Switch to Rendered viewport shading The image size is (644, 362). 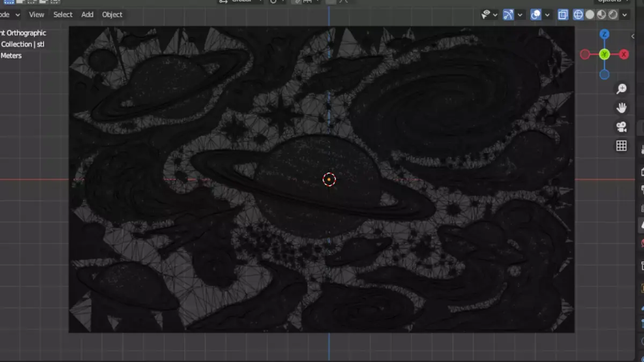(x=613, y=15)
